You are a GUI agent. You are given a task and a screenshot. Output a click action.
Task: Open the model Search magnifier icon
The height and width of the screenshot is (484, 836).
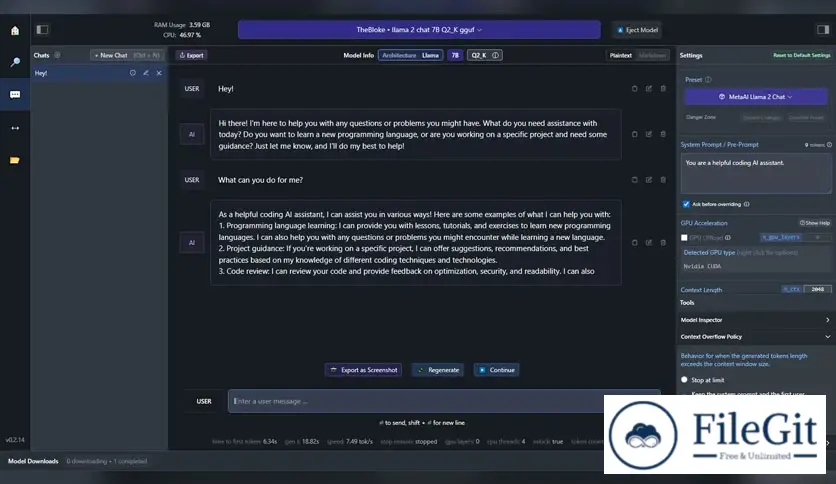click(x=15, y=62)
